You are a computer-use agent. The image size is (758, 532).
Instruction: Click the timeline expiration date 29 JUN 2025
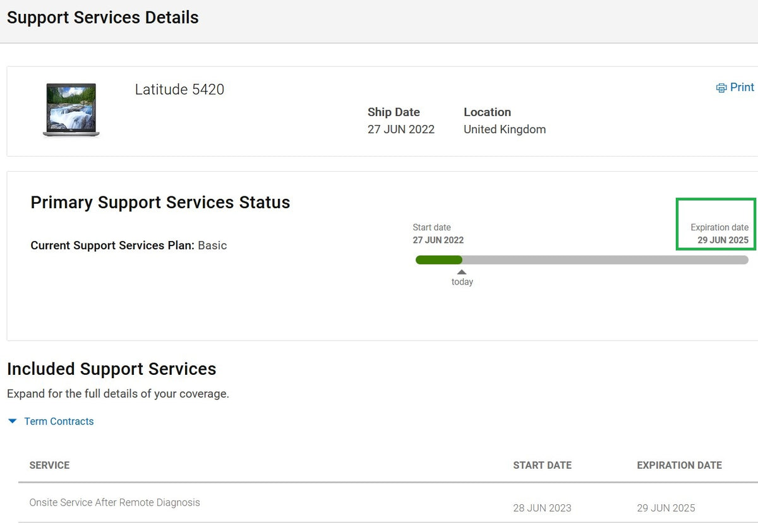pos(723,240)
